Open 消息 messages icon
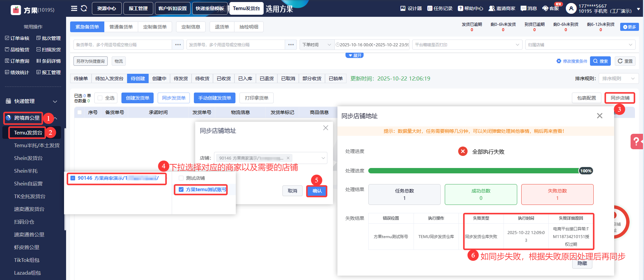 pyautogui.click(x=523, y=8)
